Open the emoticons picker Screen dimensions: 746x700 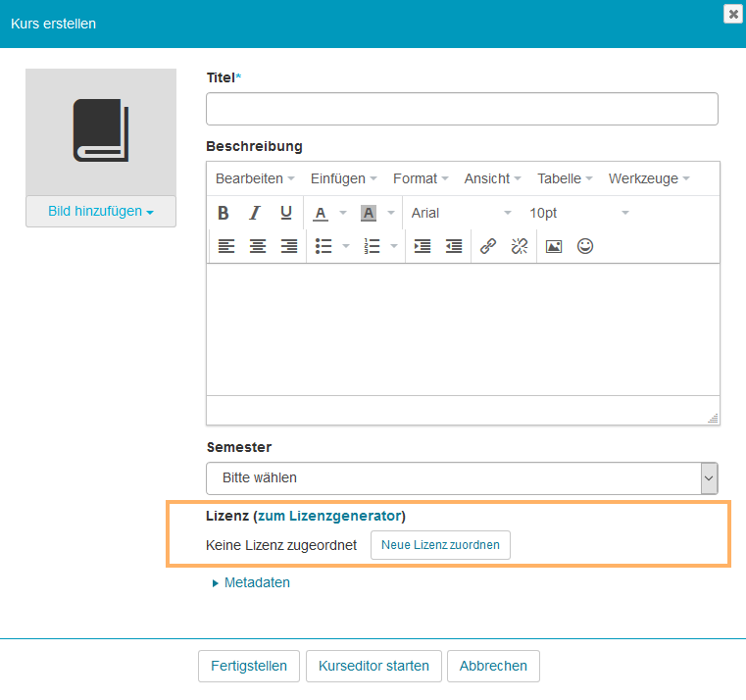[x=585, y=247]
